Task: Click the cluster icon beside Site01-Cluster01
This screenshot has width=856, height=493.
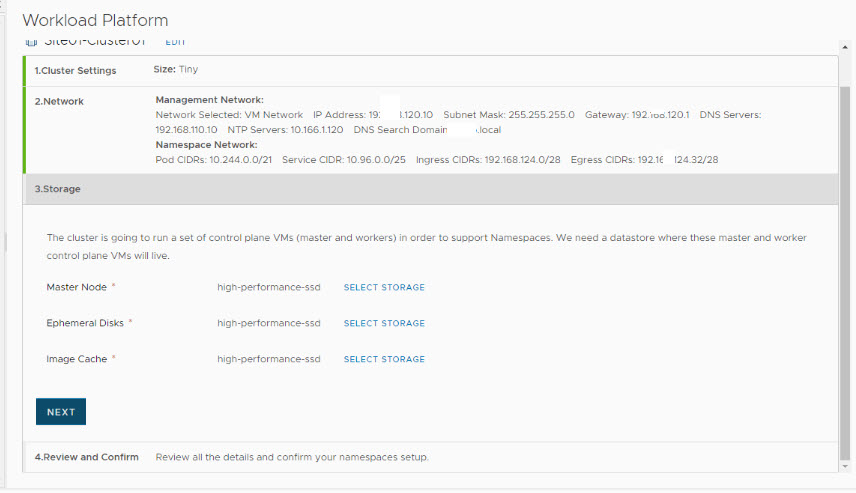Action: [x=30, y=44]
